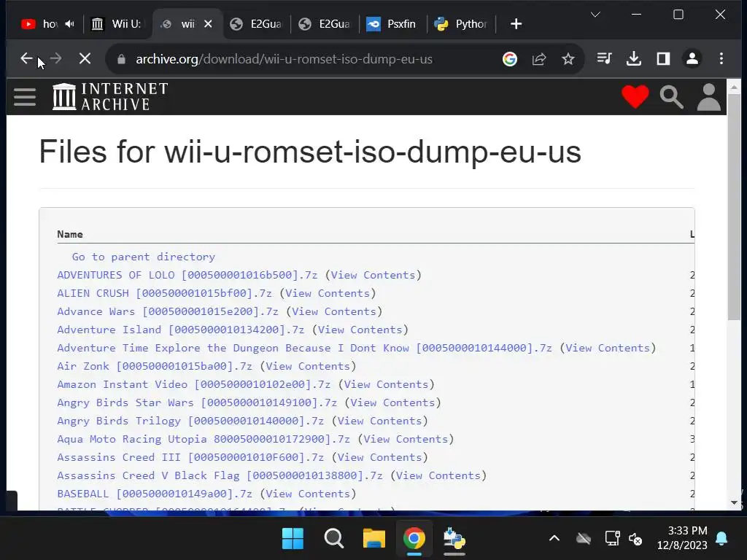Viewport: 747px width, 560px height.
Task: Download Assassins Creed V Black Flag file
Action: click(220, 475)
